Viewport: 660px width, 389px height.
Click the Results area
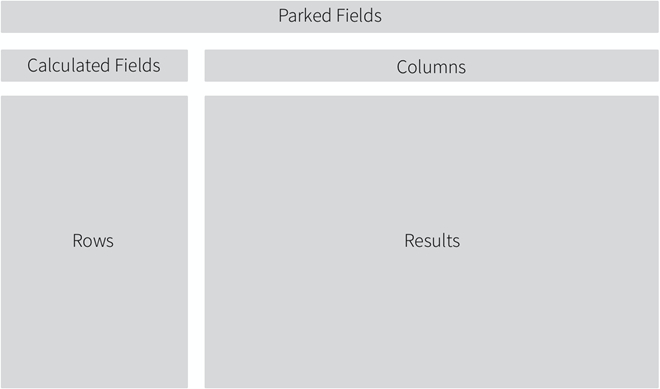click(431, 242)
